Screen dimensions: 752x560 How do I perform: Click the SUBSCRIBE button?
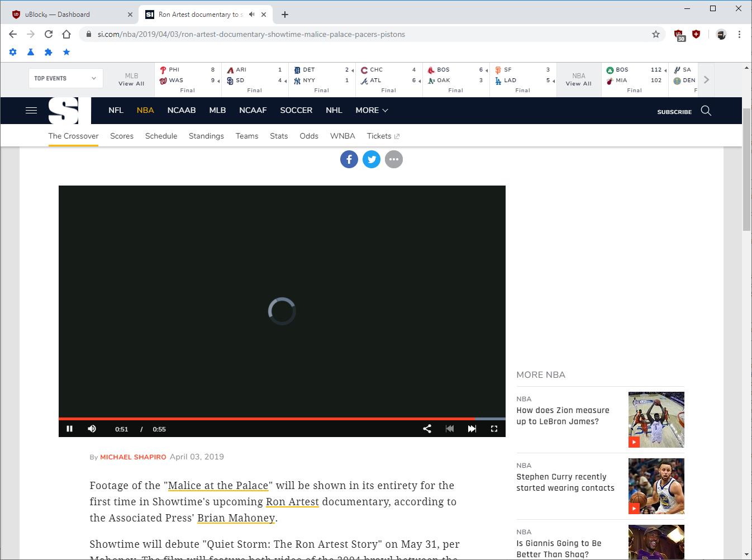[x=674, y=112]
